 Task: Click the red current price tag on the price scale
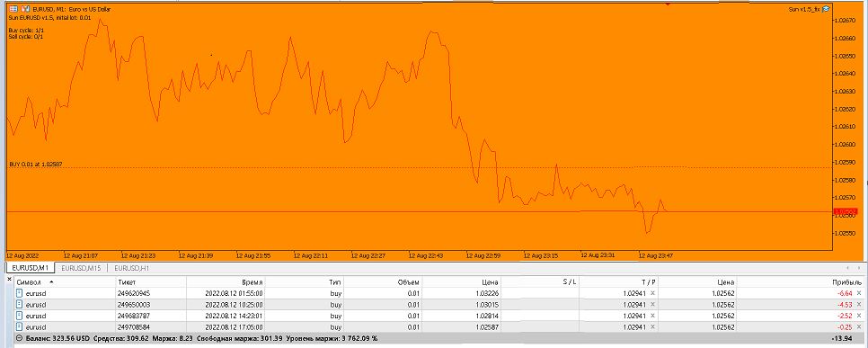pyautogui.click(x=846, y=211)
